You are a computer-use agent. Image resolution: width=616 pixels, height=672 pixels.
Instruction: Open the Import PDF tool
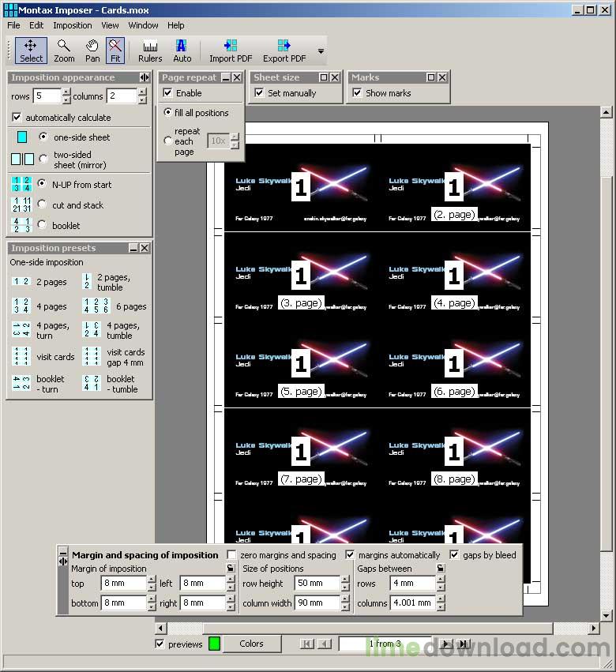[231, 51]
